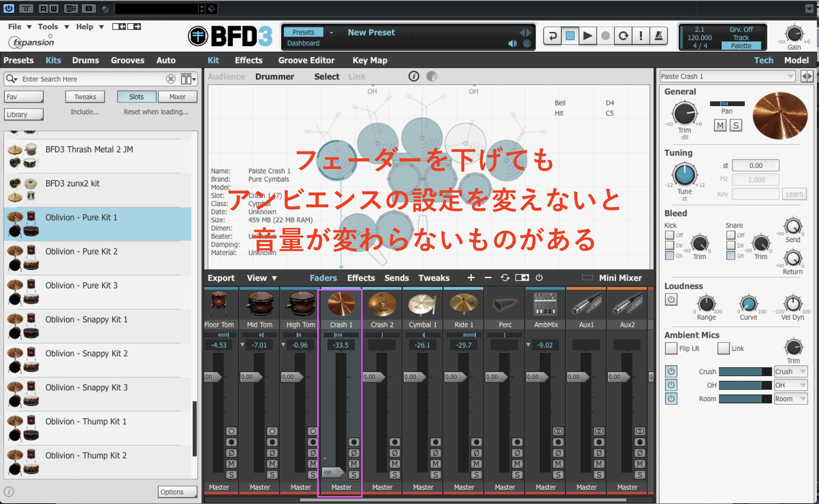Screen dimensions: 819x504
Task: Open the Crush mic routing dropdown
Action: 791,372
